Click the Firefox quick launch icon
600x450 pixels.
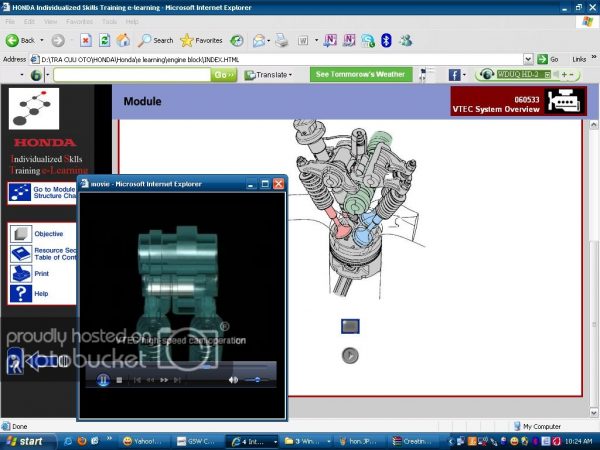pos(82,441)
